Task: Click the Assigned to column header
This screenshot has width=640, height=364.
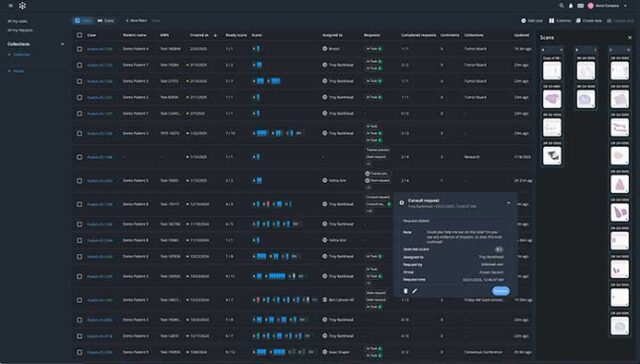Action: [x=332, y=35]
